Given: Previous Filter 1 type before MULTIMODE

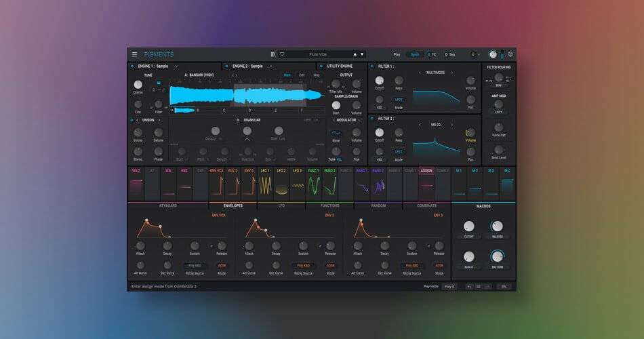Looking at the screenshot, I should tap(420, 73).
